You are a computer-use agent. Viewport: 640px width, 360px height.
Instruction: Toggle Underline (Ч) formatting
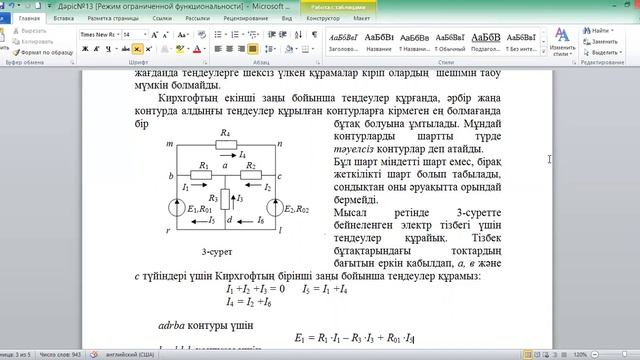pos(108,49)
